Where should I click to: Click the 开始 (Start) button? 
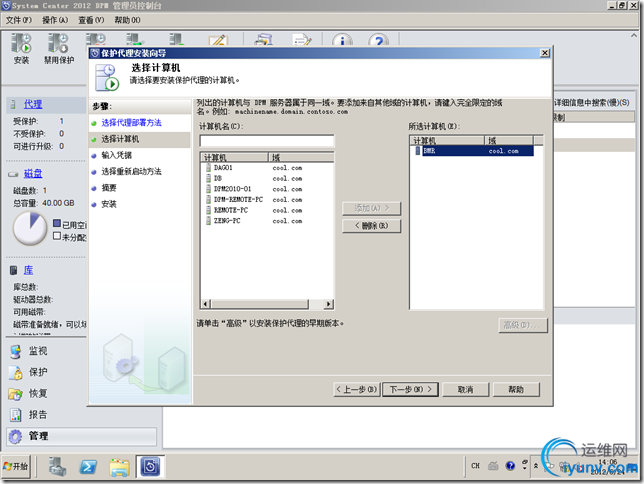tap(16, 466)
